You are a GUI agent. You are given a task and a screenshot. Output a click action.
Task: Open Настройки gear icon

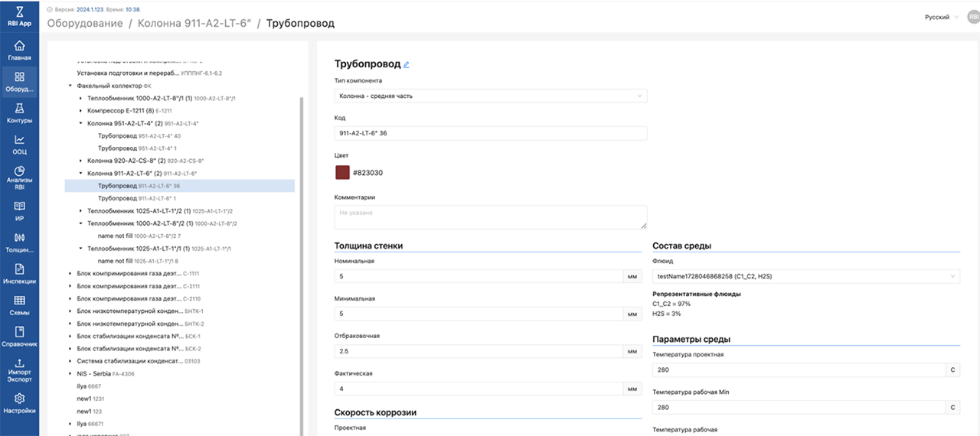[x=19, y=399]
